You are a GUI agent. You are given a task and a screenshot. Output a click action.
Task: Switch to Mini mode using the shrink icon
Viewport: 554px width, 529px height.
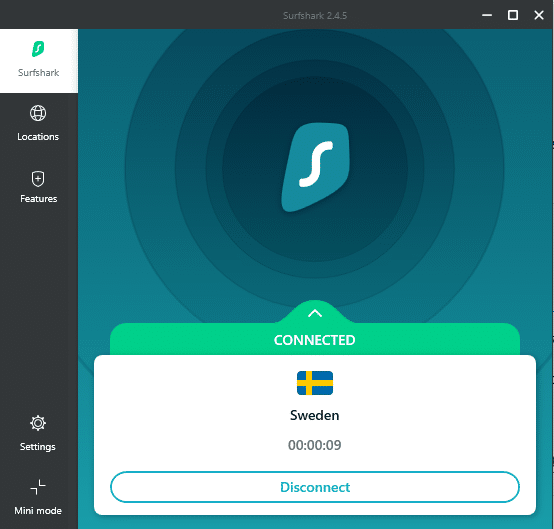38,487
